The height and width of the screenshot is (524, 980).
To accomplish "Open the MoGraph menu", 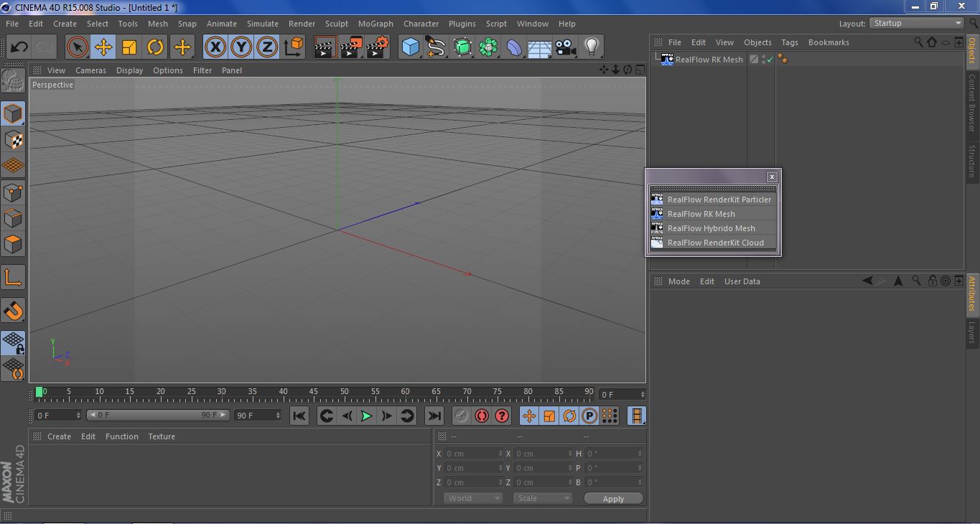I will [375, 24].
